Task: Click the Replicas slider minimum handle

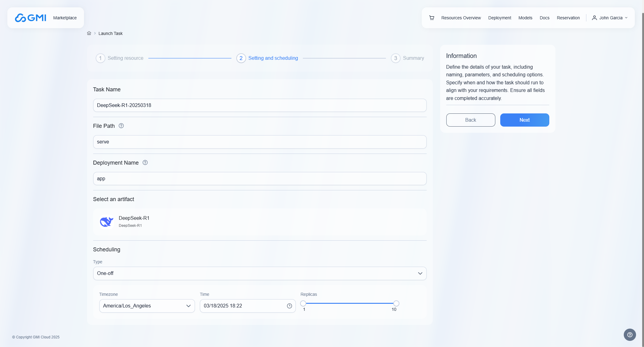Action: (303, 303)
